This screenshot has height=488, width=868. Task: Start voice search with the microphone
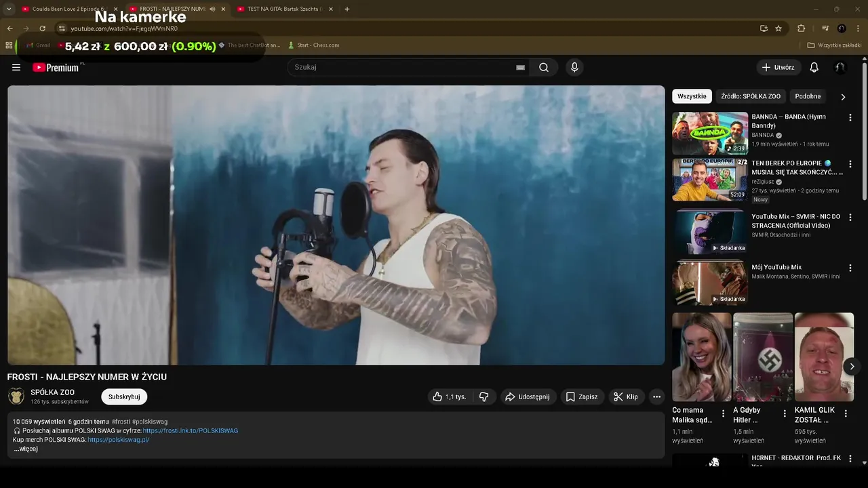click(574, 67)
